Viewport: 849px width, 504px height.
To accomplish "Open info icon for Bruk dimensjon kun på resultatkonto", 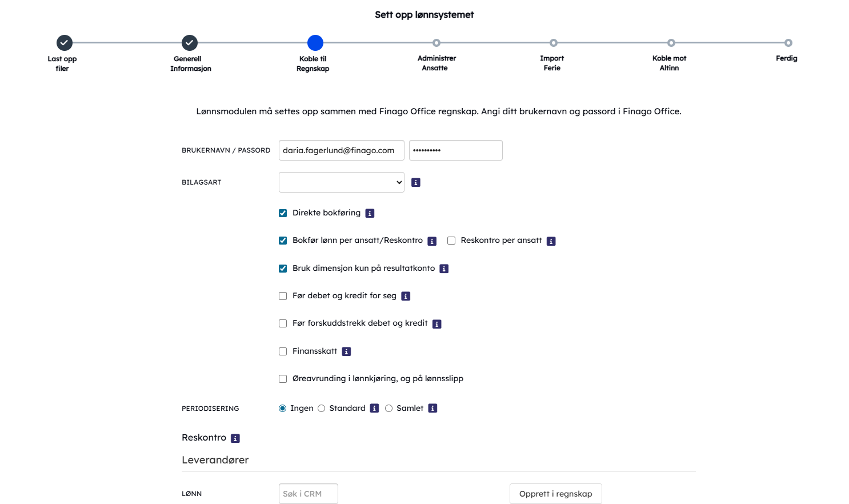I will coord(444,269).
